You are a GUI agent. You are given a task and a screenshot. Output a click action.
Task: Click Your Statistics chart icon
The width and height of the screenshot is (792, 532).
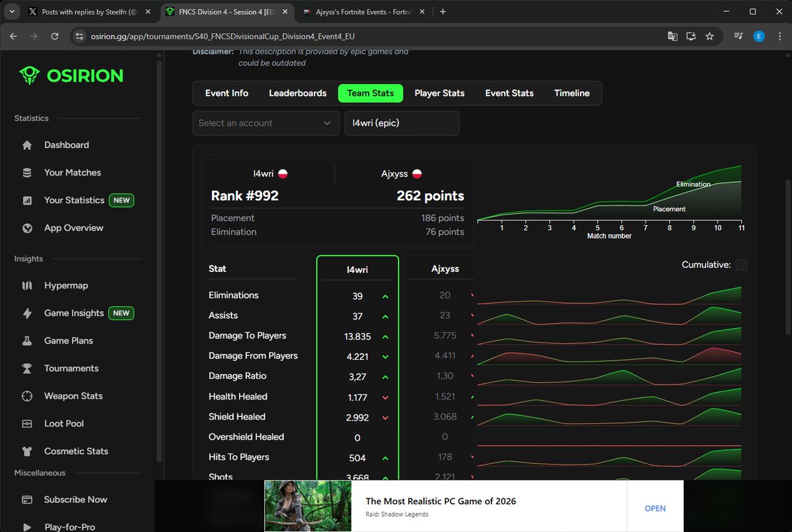coord(27,201)
